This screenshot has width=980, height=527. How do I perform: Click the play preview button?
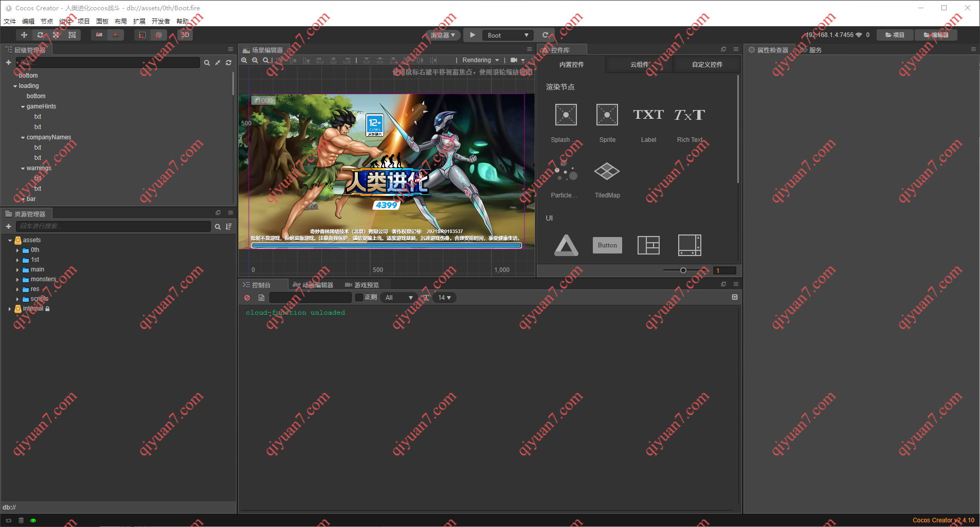pos(473,35)
